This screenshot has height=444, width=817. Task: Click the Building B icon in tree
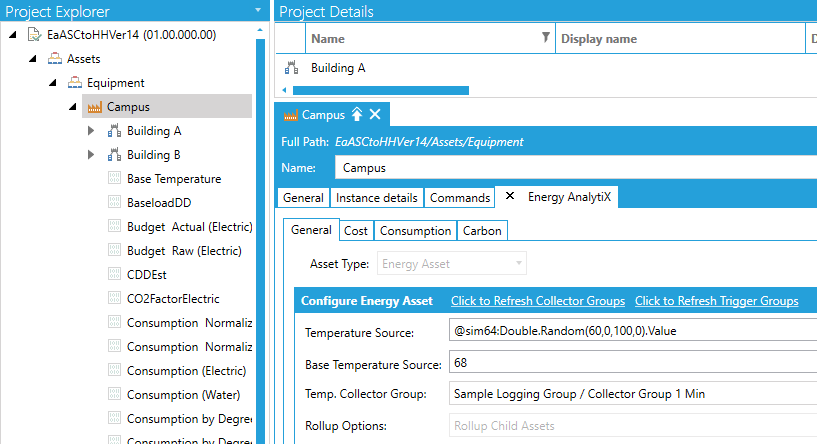(x=114, y=155)
